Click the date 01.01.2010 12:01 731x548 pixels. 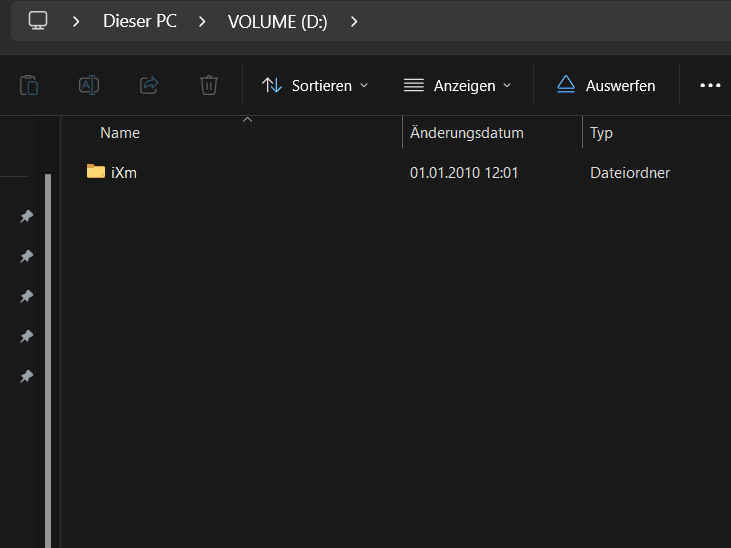[x=464, y=173]
